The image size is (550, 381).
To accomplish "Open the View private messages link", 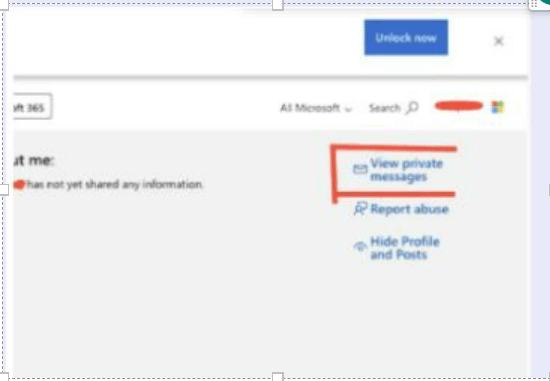I will coord(407,170).
